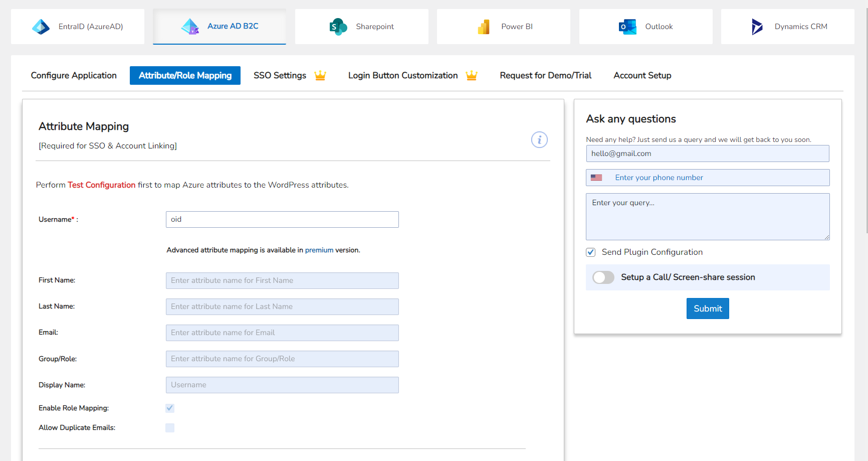Open the Account Setup tab
868x461 pixels.
642,75
